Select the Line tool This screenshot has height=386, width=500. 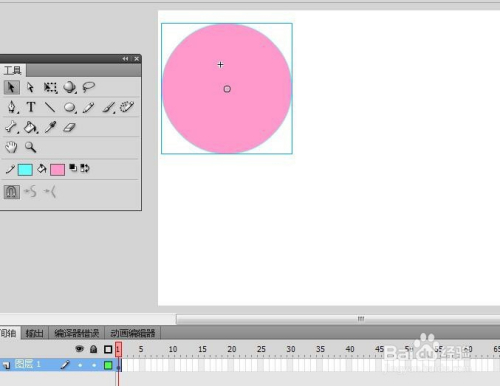coord(50,107)
